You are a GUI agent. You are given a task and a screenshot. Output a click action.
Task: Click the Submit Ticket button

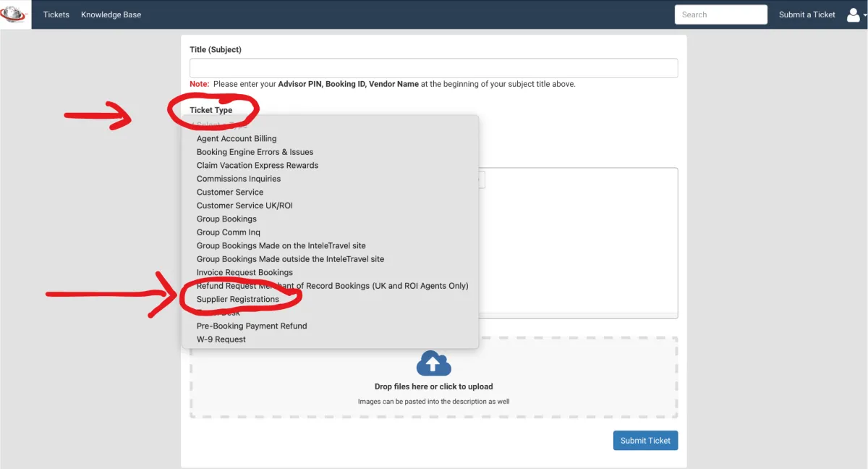(646, 440)
